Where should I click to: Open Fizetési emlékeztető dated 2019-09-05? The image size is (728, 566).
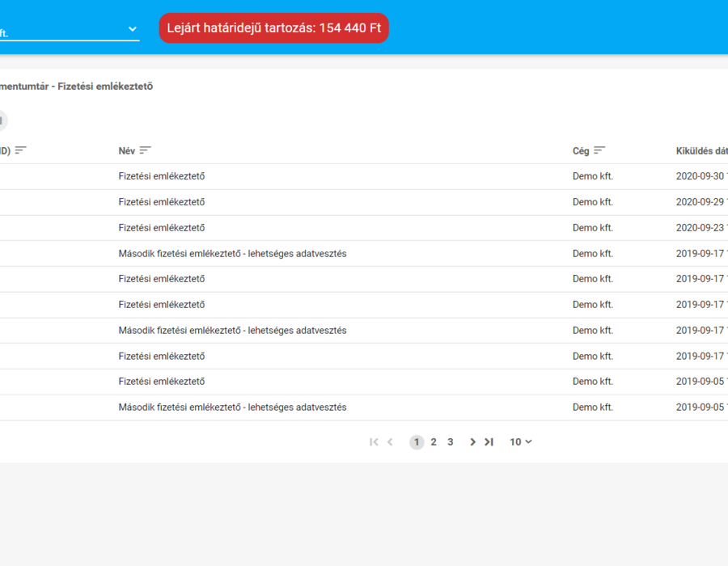(162, 382)
